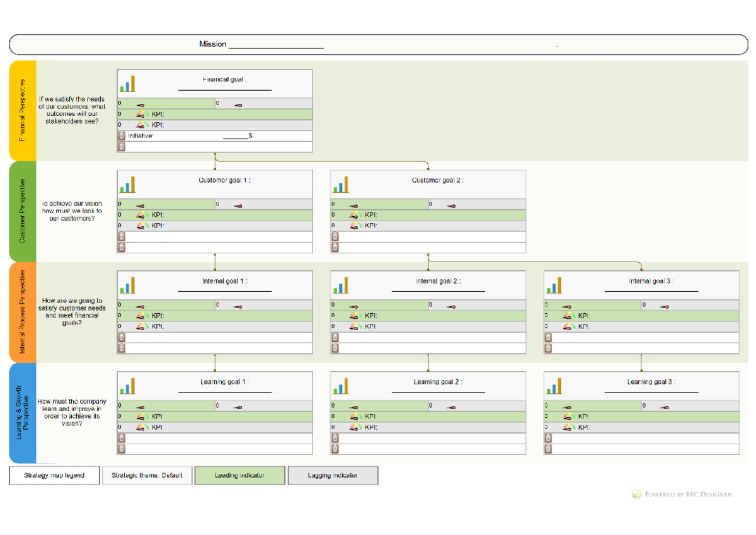
Task: Select first clipboard icon in Customer goal 1 box
Action: tap(122, 236)
